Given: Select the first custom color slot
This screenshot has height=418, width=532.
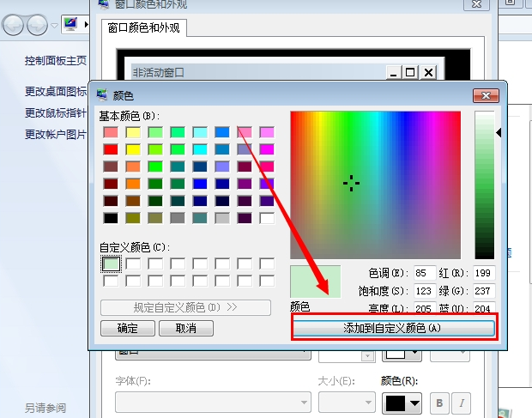Looking at the screenshot, I should 111,264.
